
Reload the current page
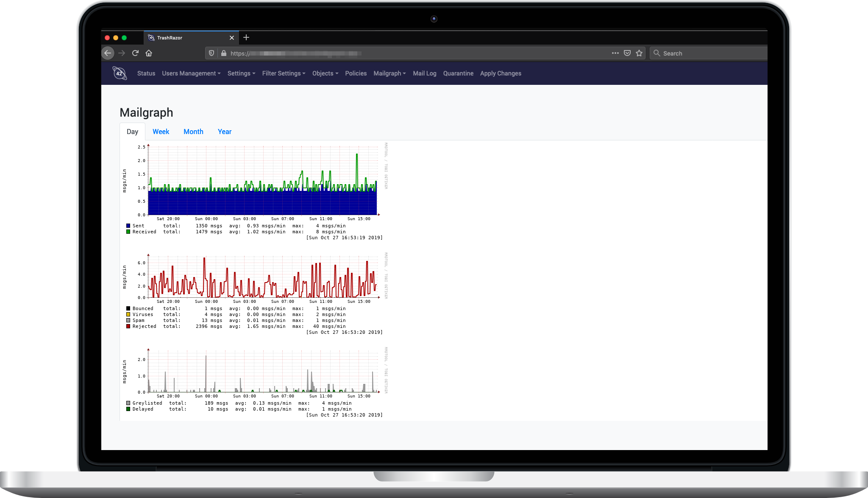135,53
